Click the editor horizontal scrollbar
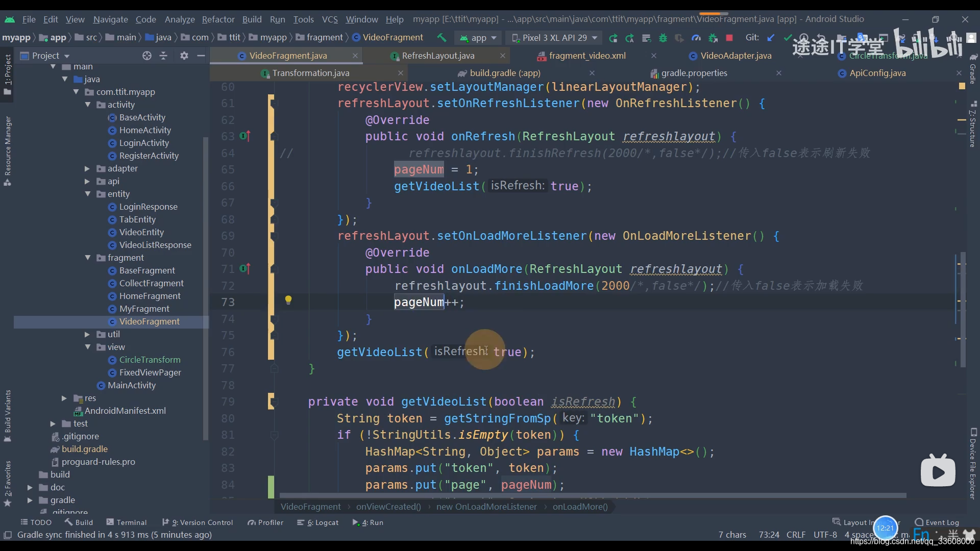The height and width of the screenshot is (551, 980). tap(593, 495)
